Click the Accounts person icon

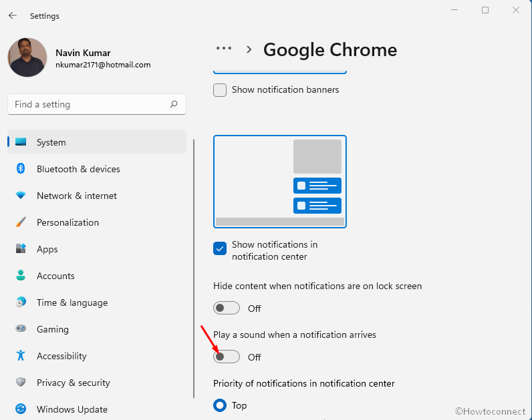pos(21,275)
